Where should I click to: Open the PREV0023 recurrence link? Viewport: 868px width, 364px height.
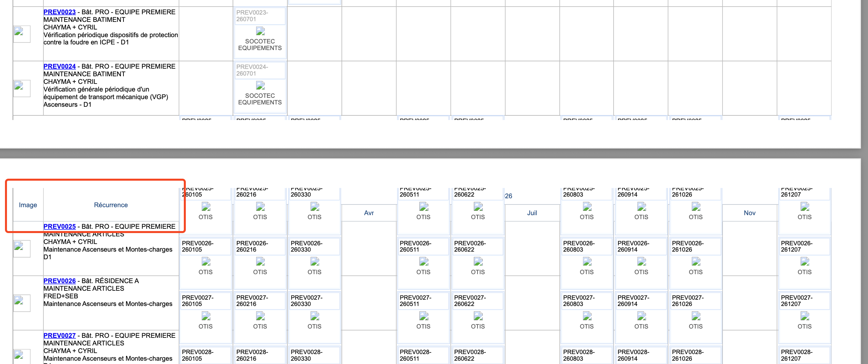pos(59,12)
